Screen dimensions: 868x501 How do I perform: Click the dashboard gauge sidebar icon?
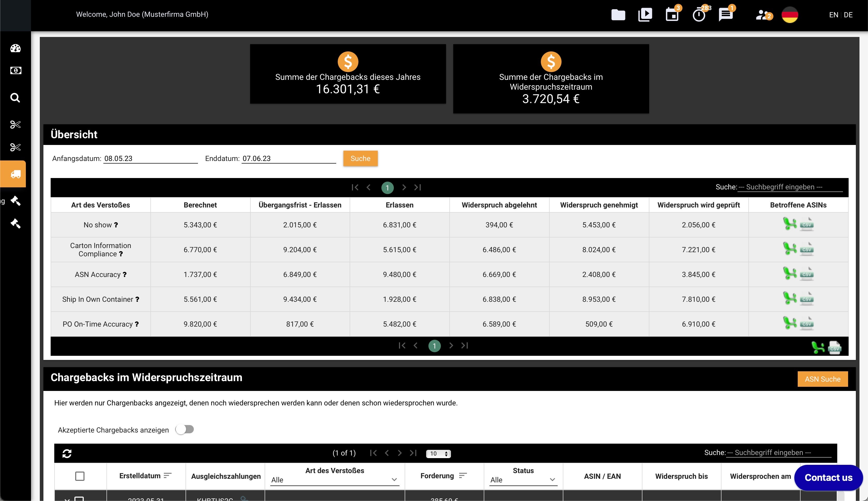click(x=16, y=48)
